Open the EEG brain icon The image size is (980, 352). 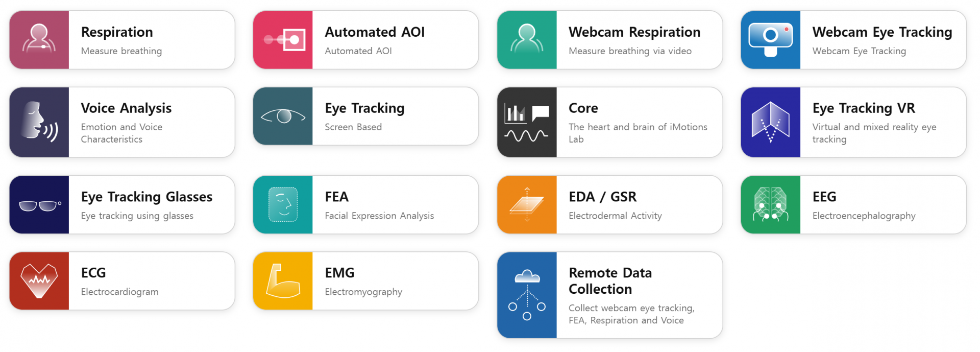(771, 205)
